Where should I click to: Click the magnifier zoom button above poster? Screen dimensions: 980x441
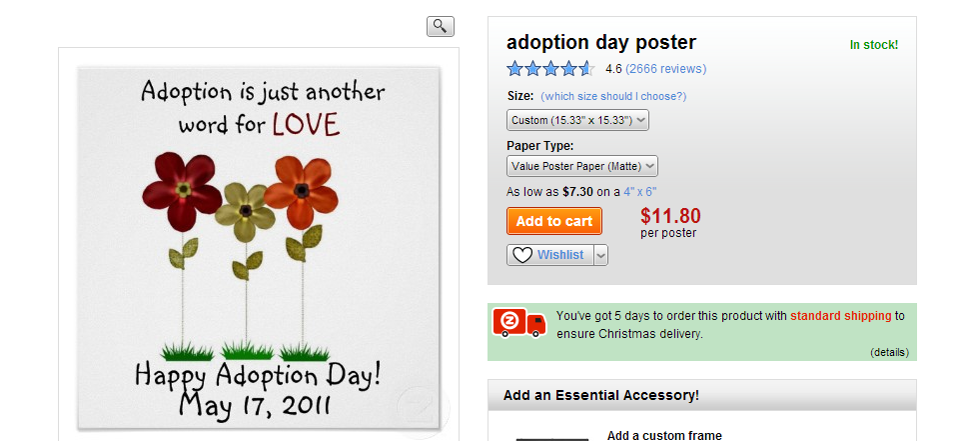point(441,27)
